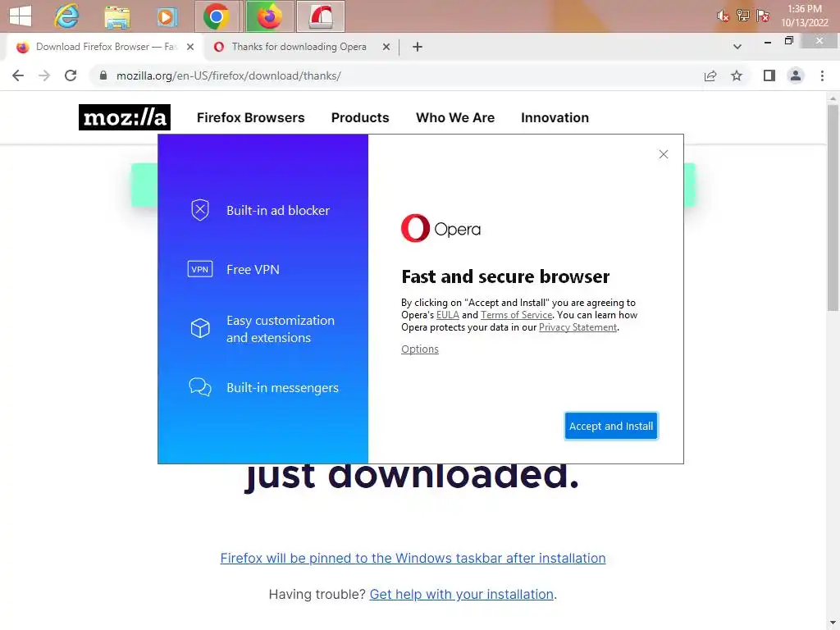This screenshot has width=840, height=630.
Task: Click the muted volume tray icon
Action: 723,16
